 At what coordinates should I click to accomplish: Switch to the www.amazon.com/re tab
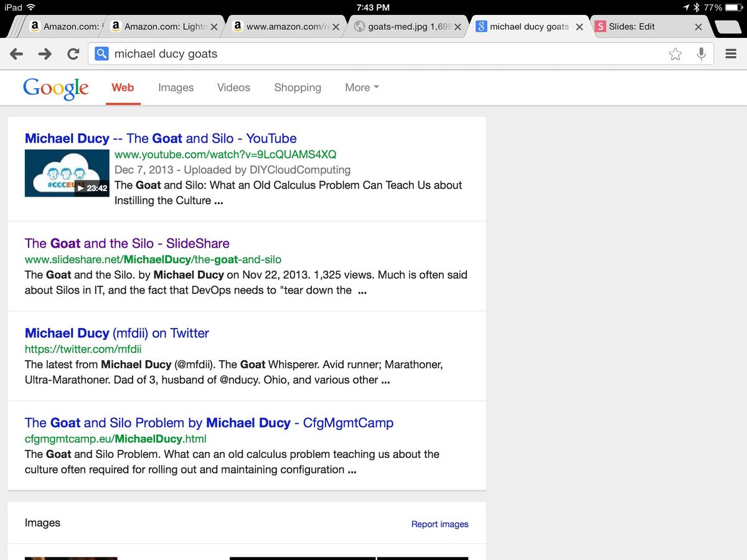click(x=286, y=27)
